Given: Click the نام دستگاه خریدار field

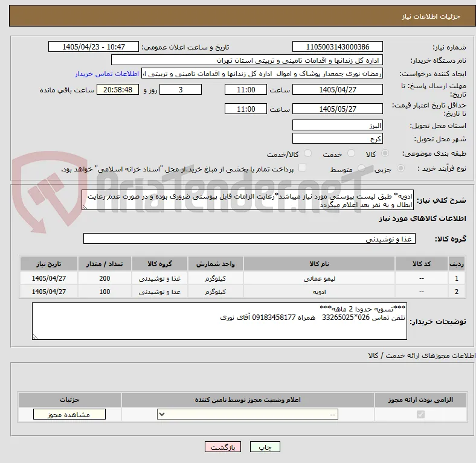Looking at the screenshot, I should coord(247,60).
